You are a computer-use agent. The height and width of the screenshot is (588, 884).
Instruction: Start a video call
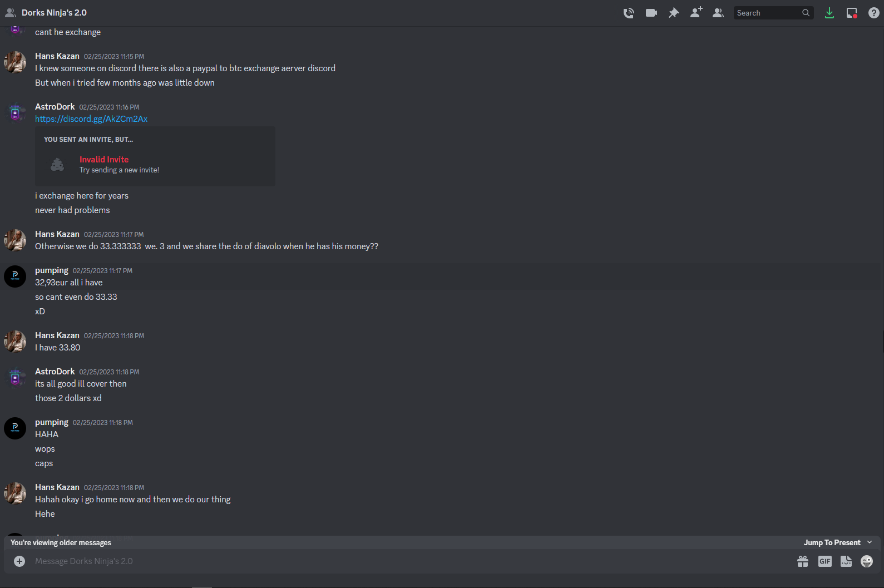click(x=651, y=13)
